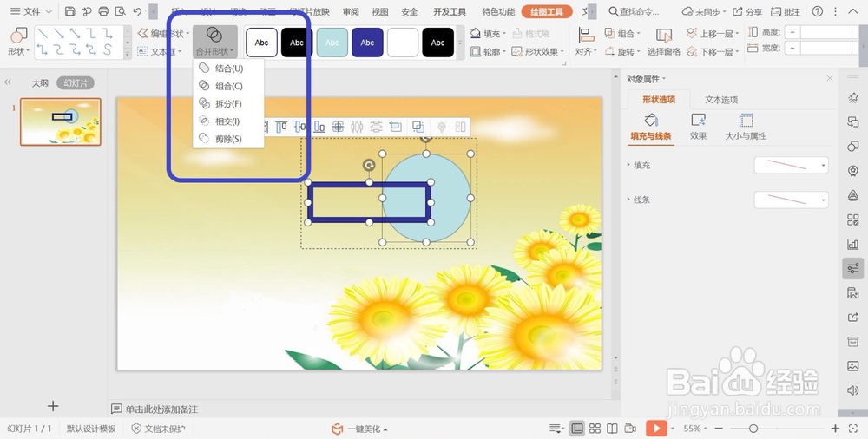Open the help question mark icon
The width and height of the screenshot is (868, 439).
pos(817,11)
